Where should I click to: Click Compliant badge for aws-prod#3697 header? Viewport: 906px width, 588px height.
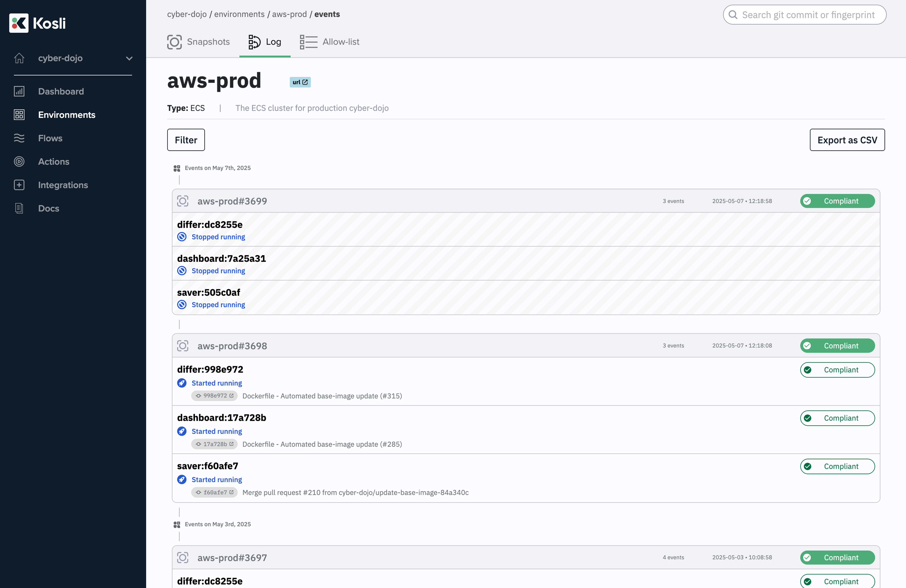tap(837, 558)
